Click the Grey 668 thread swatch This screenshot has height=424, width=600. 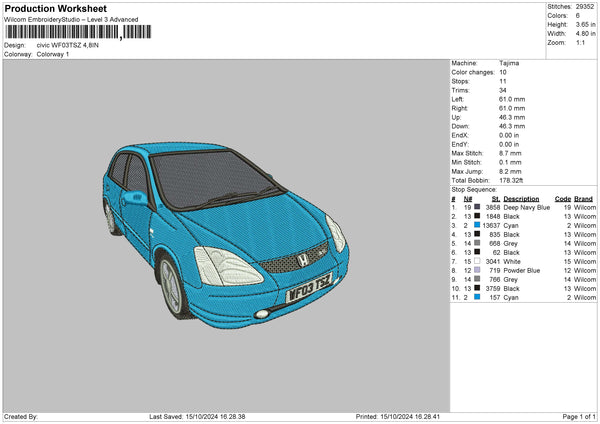(x=476, y=243)
